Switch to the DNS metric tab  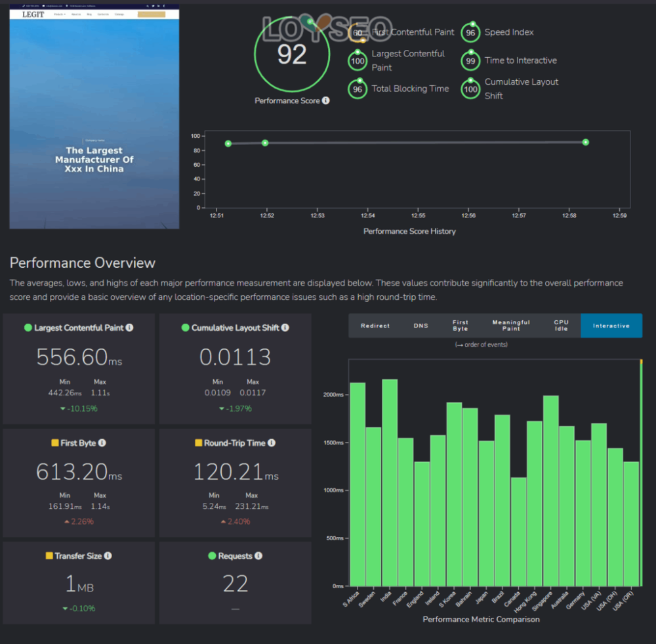tap(421, 326)
